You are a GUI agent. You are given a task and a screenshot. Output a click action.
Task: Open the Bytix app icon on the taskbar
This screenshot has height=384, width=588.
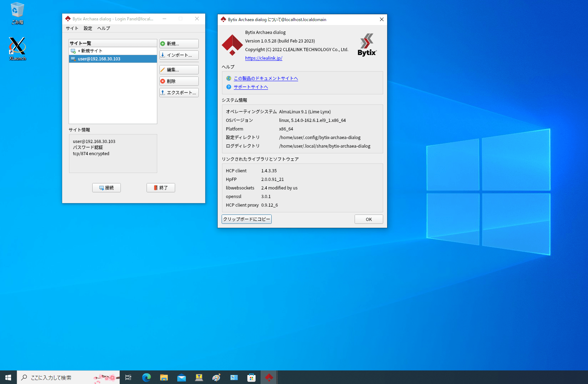pyautogui.click(x=269, y=377)
